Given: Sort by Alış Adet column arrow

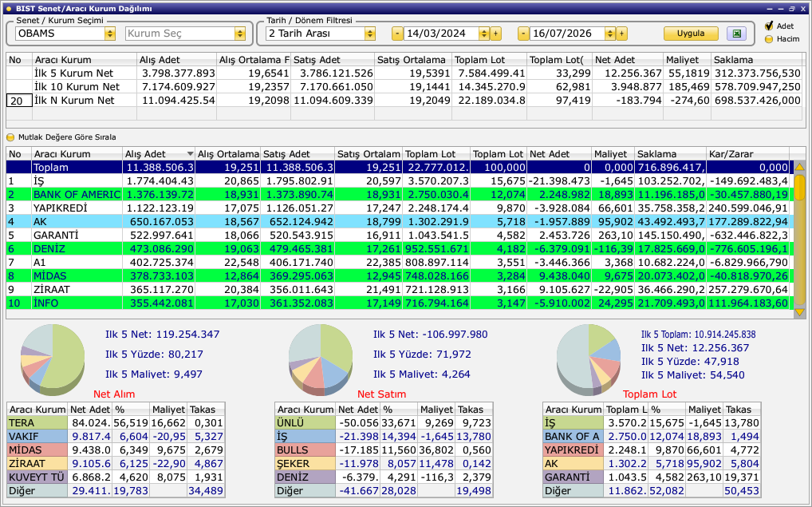Looking at the screenshot, I should pyautogui.click(x=190, y=154).
